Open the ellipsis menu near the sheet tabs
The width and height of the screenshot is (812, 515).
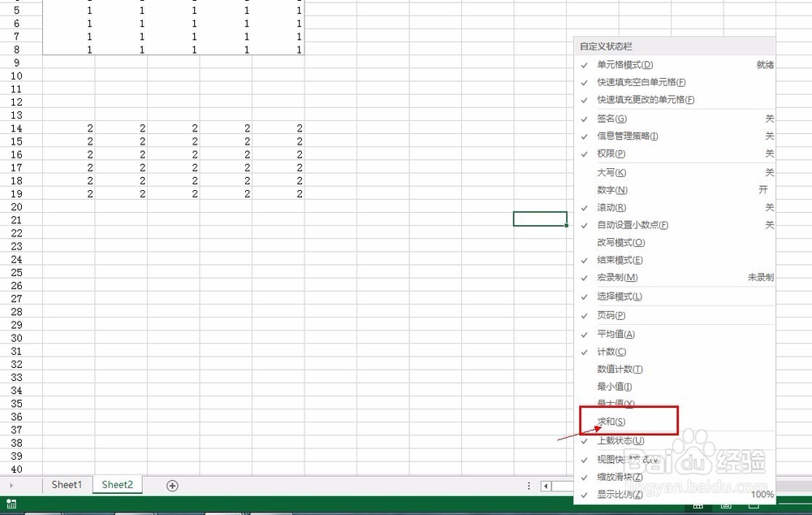tap(529, 484)
